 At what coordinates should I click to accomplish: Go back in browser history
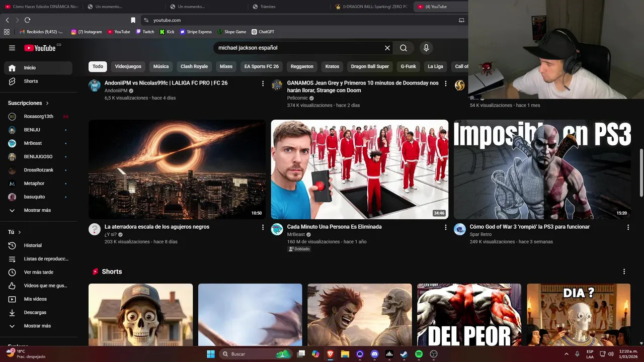[x=7, y=20]
